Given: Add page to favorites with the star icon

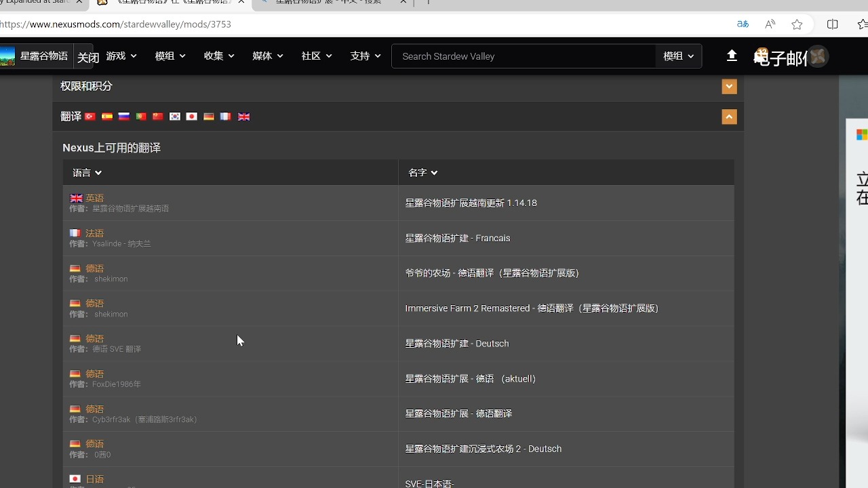Looking at the screenshot, I should click(x=797, y=24).
